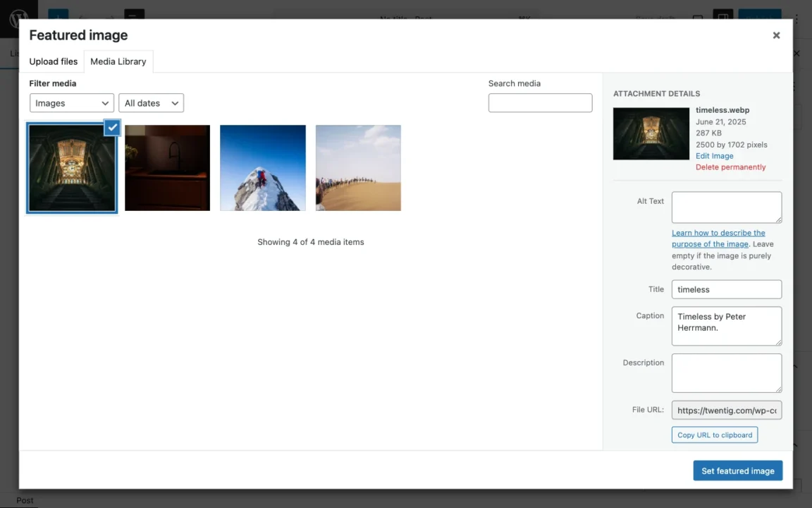This screenshot has width=812, height=508.
Task: Open the Images media type filter dropdown
Action: pyautogui.click(x=71, y=103)
